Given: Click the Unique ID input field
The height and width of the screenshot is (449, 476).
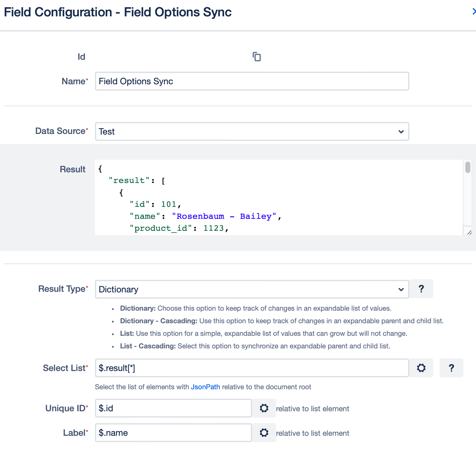Looking at the screenshot, I should coord(173,408).
